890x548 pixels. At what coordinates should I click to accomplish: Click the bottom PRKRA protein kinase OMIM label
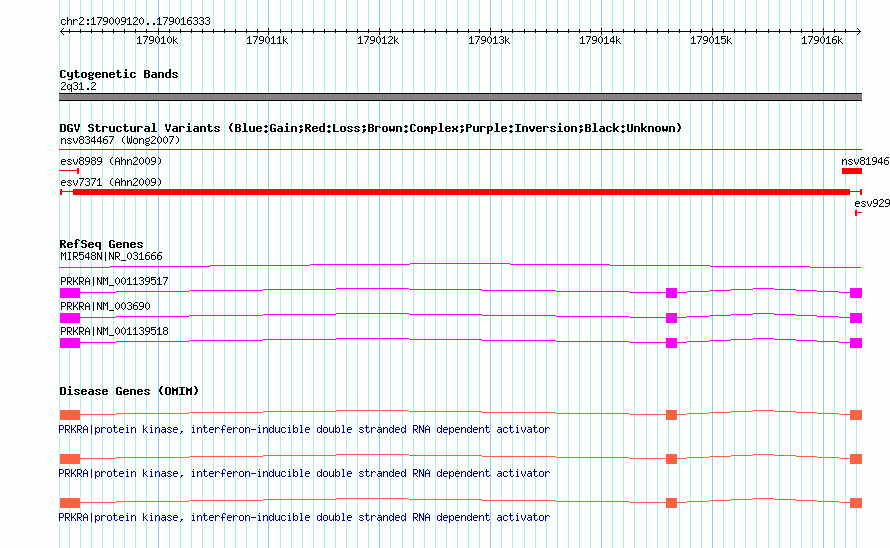(x=304, y=517)
